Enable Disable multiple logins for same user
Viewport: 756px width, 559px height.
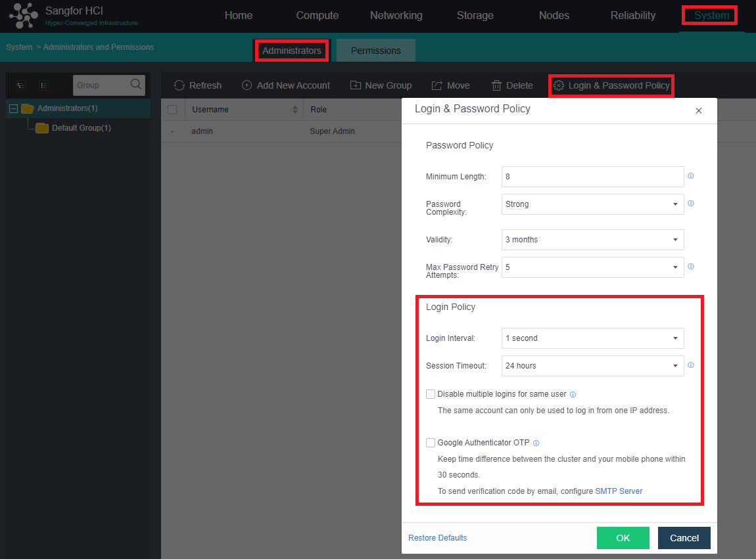pos(431,394)
